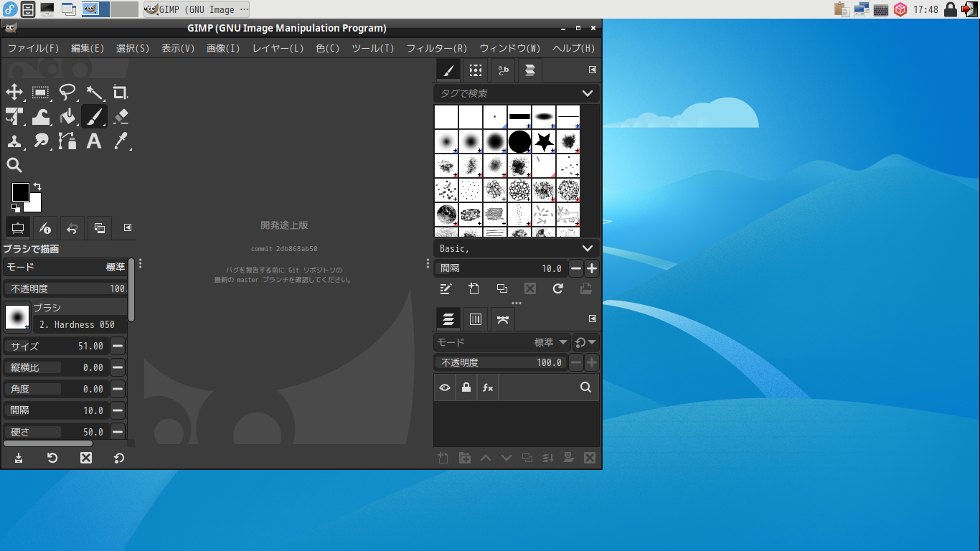This screenshot has height=551, width=980.
Task: Open the foreground color swatch
Action: 20,192
